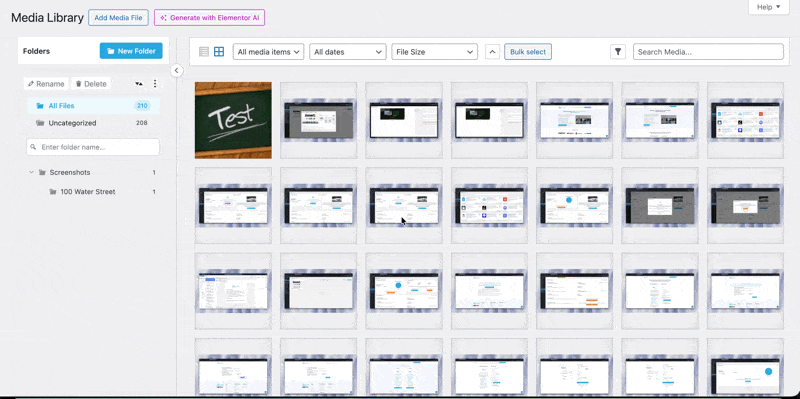
Task: Open the folder sort options icon
Action: 139,84
